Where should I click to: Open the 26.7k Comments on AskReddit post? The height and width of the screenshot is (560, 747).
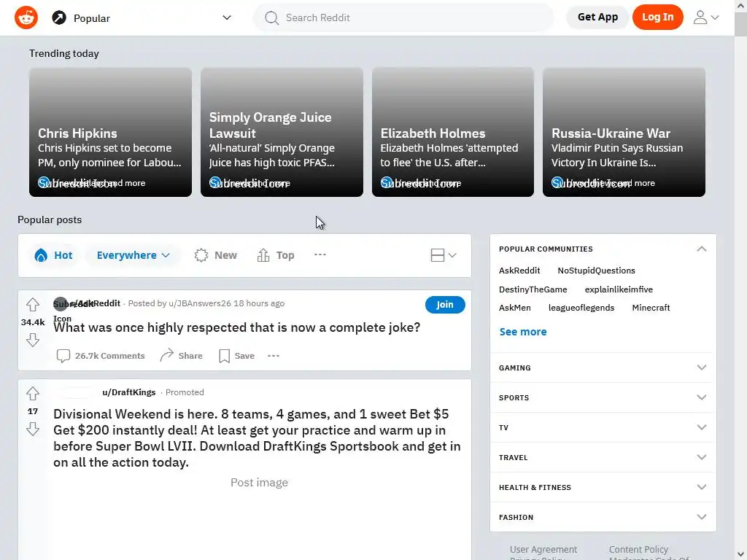(101, 356)
